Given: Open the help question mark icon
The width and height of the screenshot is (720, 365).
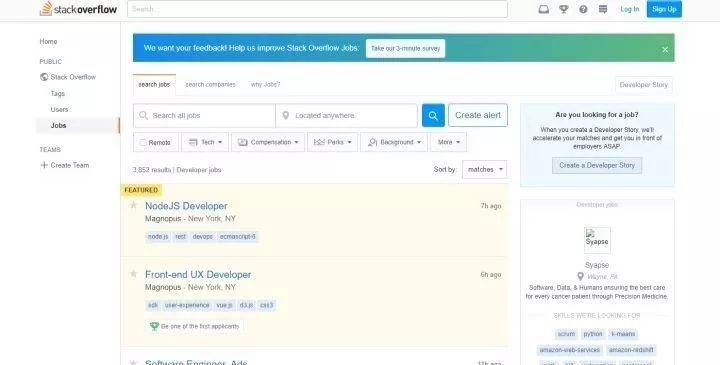Looking at the screenshot, I should (583, 9).
